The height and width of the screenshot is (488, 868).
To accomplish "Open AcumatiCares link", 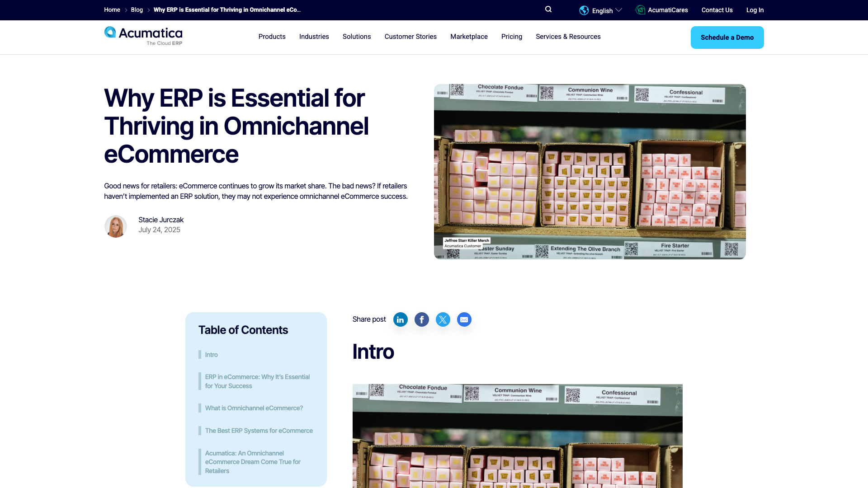I will click(x=668, y=10).
